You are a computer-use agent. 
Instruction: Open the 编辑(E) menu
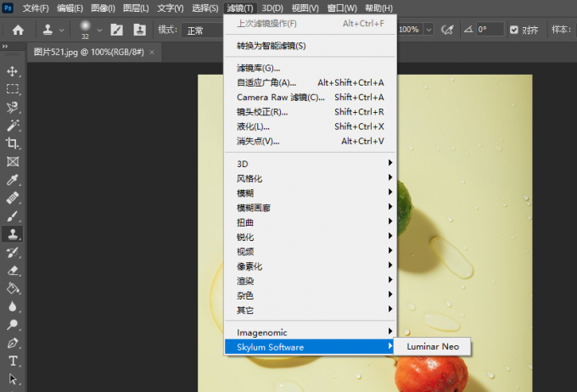[x=70, y=8]
